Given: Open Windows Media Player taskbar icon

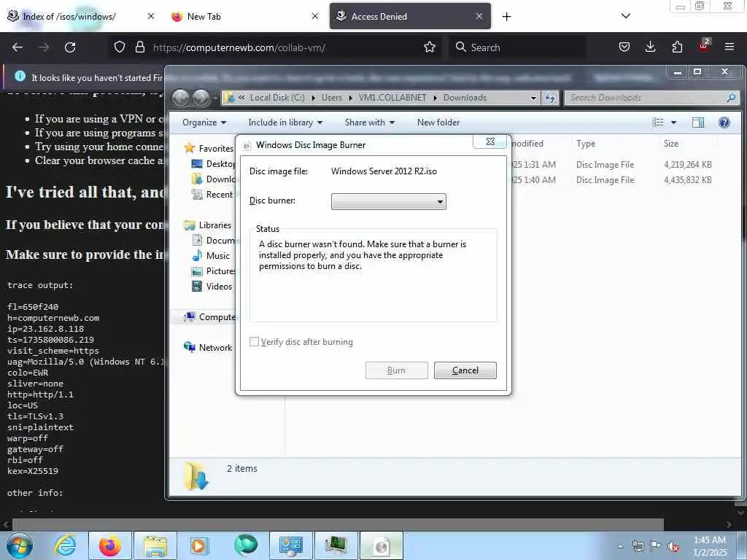Looking at the screenshot, I should pos(200,545).
